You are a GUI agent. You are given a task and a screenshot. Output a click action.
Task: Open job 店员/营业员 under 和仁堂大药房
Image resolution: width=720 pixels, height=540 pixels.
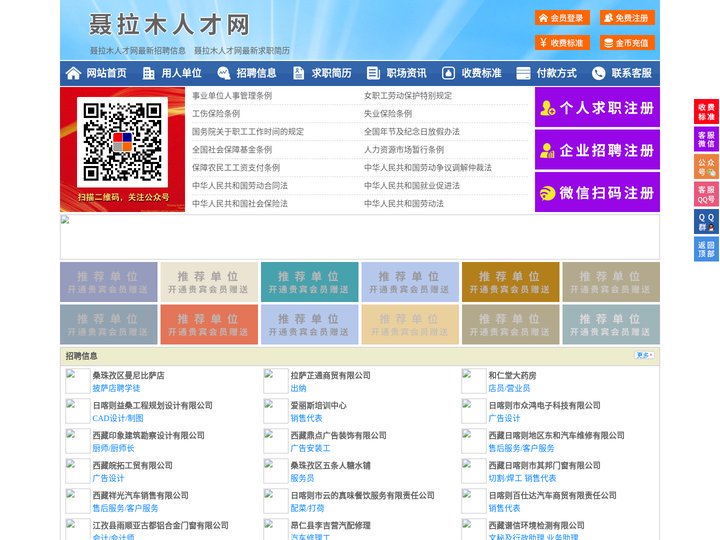[509, 388]
